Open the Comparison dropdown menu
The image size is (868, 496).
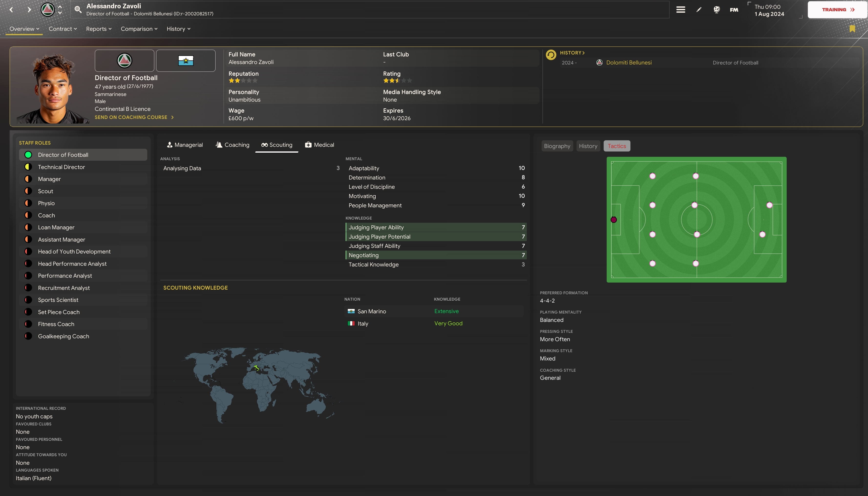pos(139,29)
